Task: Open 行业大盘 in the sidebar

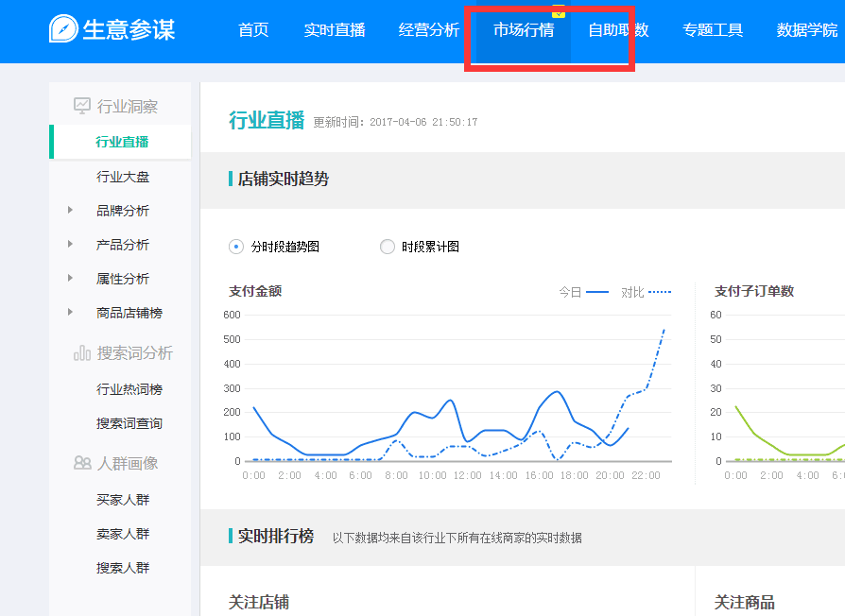Action: (123, 177)
